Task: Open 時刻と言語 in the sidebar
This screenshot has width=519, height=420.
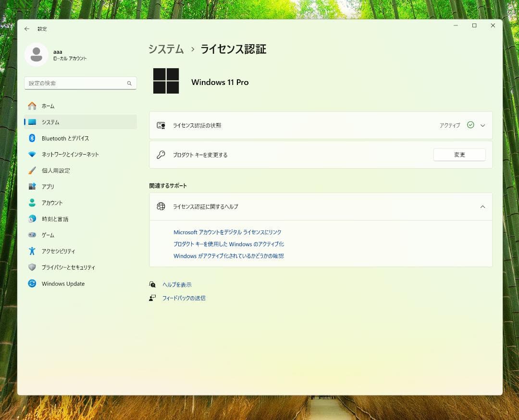Action: point(55,219)
